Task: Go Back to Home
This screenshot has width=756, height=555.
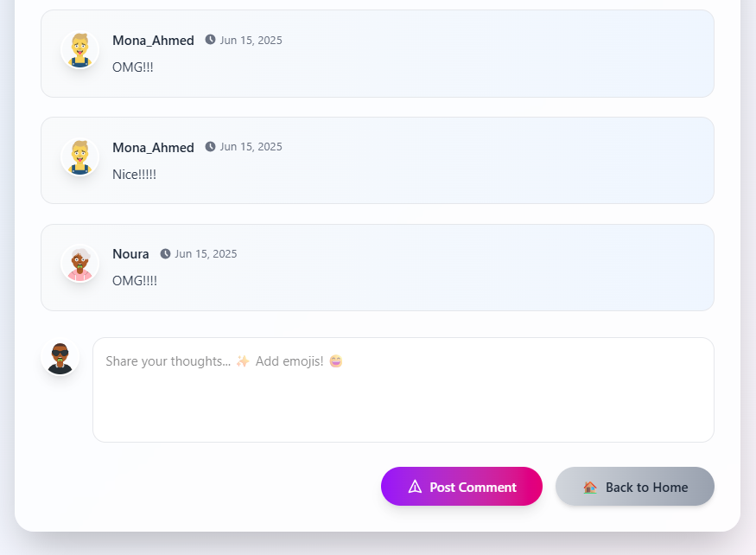Action: tap(634, 487)
